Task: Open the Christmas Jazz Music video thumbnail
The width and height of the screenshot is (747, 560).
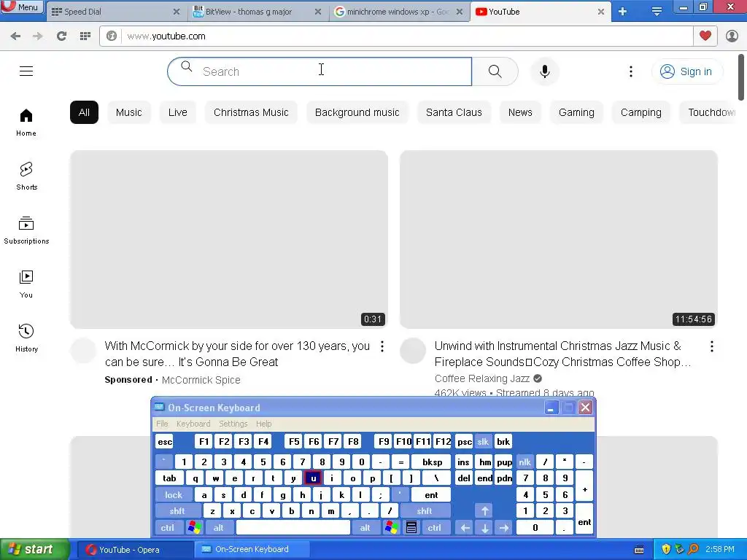Action: (559, 239)
